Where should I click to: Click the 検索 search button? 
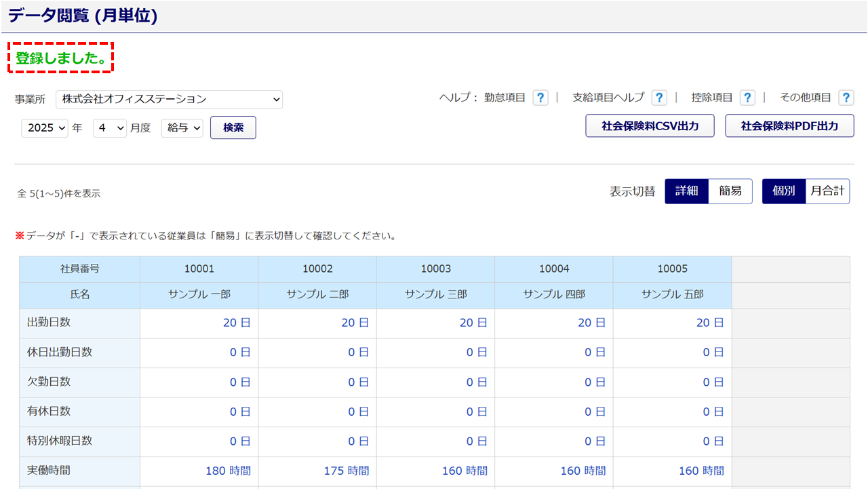pos(233,128)
